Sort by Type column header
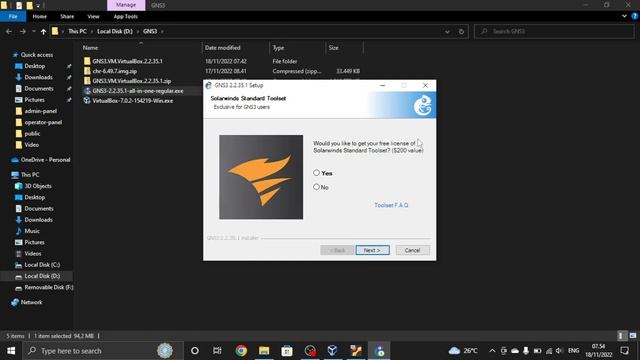 pos(278,48)
